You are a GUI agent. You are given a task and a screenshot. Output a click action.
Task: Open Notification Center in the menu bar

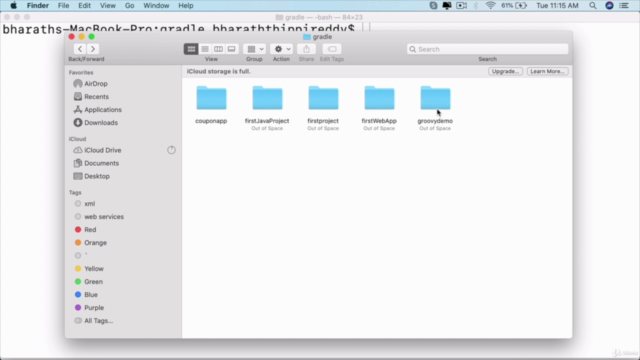point(624,6)
